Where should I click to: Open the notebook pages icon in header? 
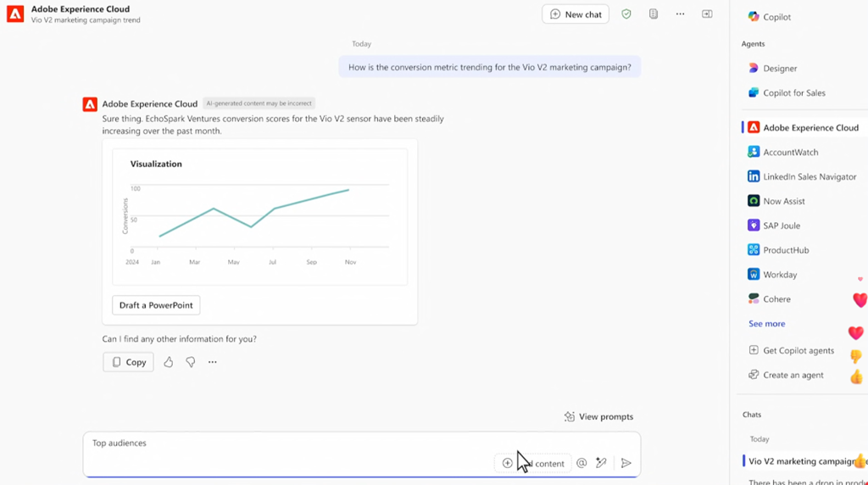[x=654, y=14]
